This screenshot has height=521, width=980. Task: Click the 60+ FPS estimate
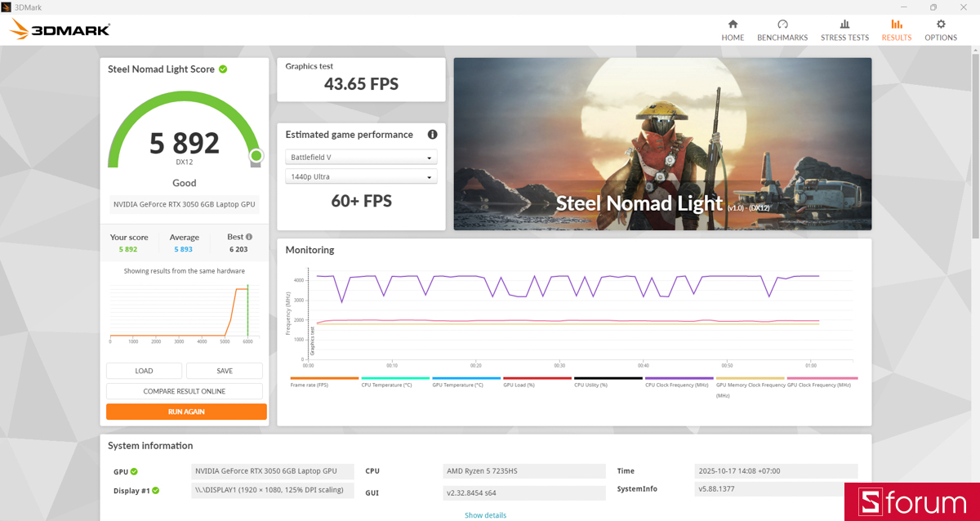click(x=361, y=201)
